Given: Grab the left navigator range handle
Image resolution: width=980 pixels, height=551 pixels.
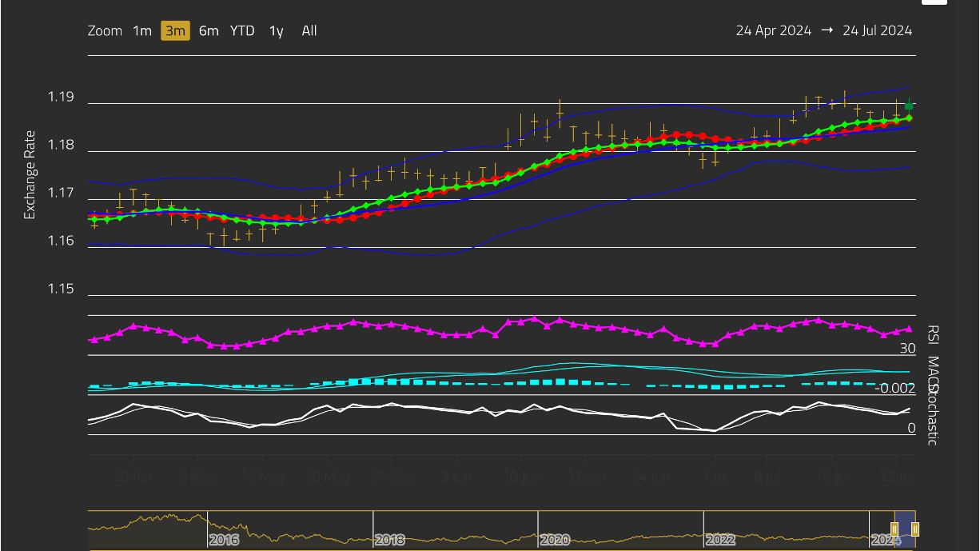Looking at the screenshot, I should 894,529.
